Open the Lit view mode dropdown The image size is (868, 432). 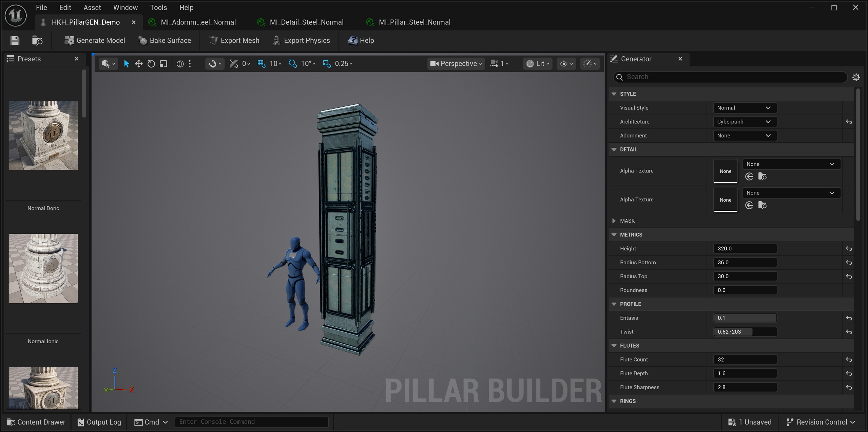click(x=538, y=64)
